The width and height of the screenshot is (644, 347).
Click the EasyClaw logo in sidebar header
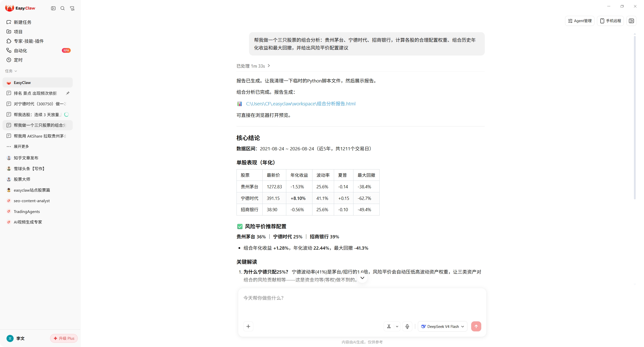(20, 8)
